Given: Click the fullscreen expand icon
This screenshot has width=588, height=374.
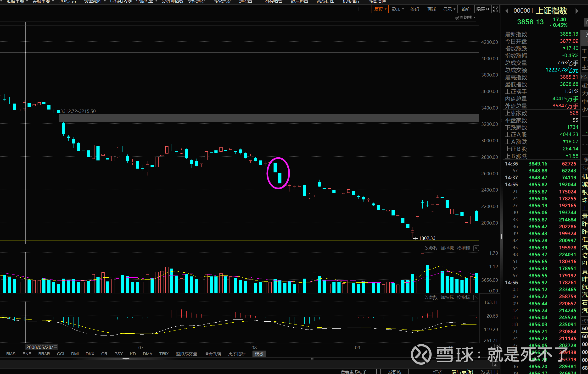Looking at the screenshot, I should point(495,9).
